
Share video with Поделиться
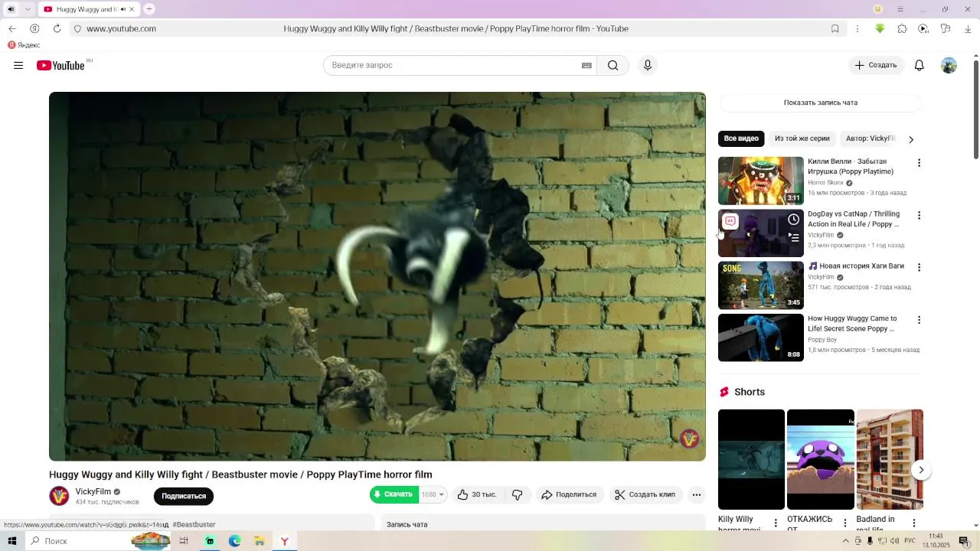click(x=569, y=494)
